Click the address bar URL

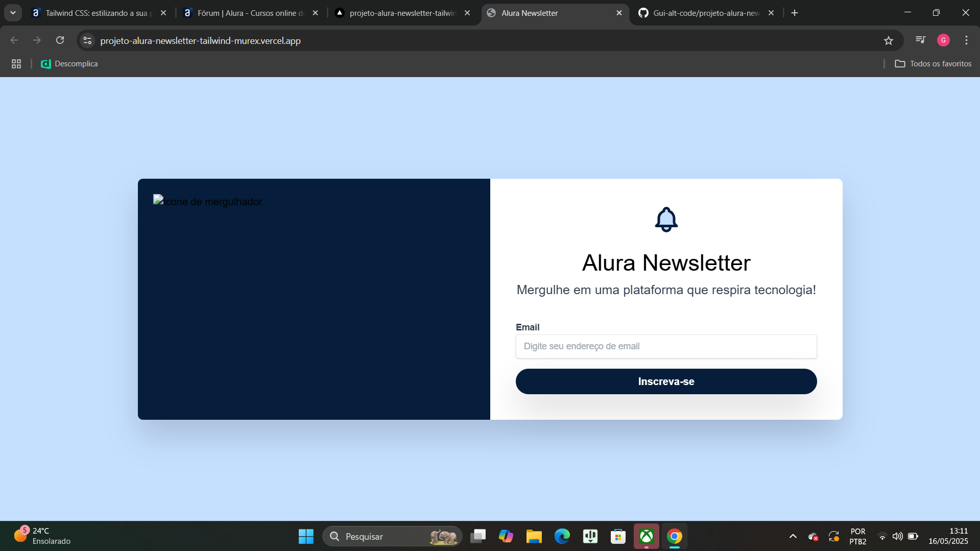point(200,41)
